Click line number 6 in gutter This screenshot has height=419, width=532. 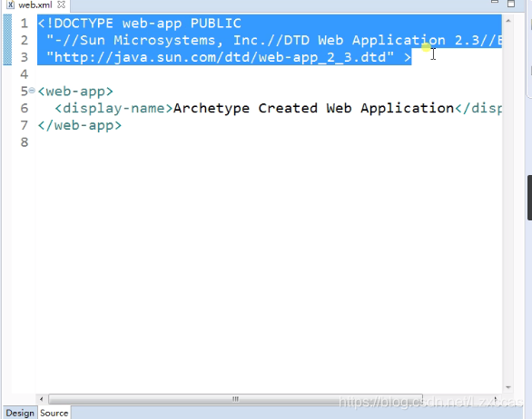point(25,108)
